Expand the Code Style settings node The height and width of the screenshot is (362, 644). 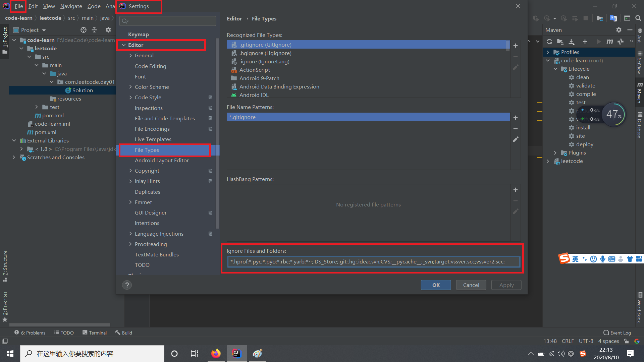[130, 98]
